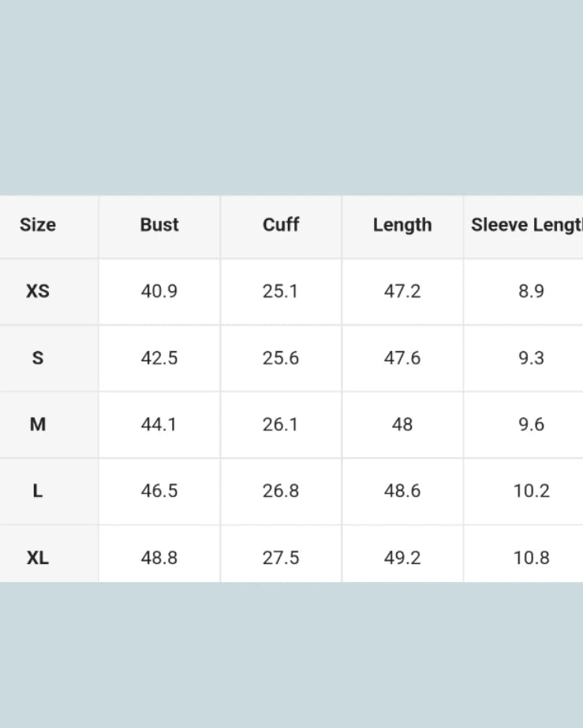Select the L sleeve length value 10.2
The image size is (583, 728).
coord(531,491)
